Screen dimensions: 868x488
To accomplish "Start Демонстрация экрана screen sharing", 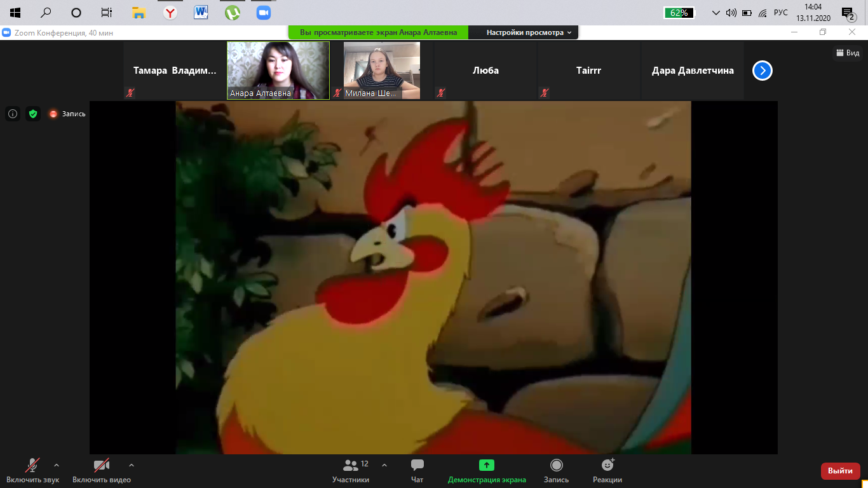I will click(487, 470).
